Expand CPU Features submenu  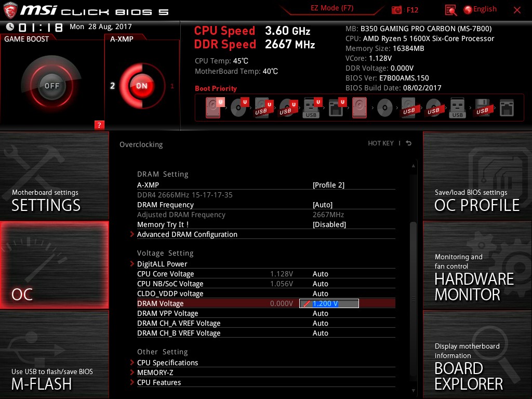click(x=159, y=382)
